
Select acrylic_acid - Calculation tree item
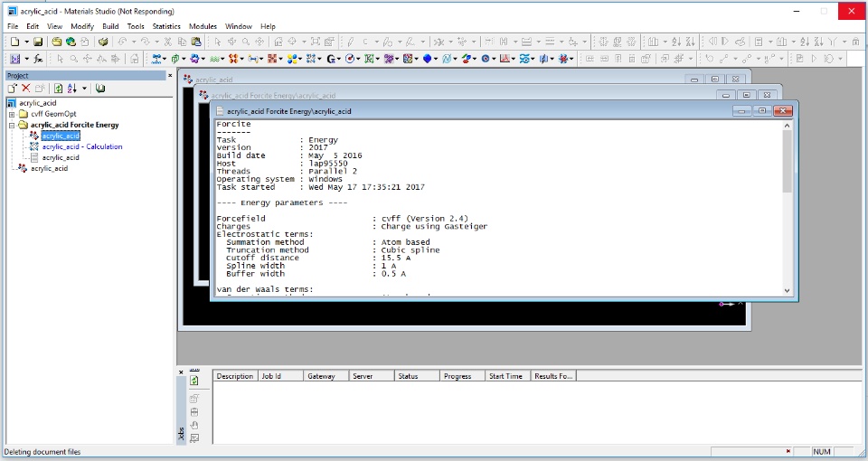pyautogui.click(x=82, y=146)
